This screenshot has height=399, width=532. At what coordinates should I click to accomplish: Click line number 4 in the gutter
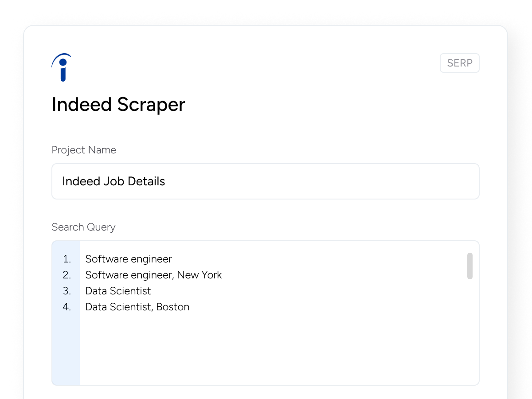tap(67, 307)
